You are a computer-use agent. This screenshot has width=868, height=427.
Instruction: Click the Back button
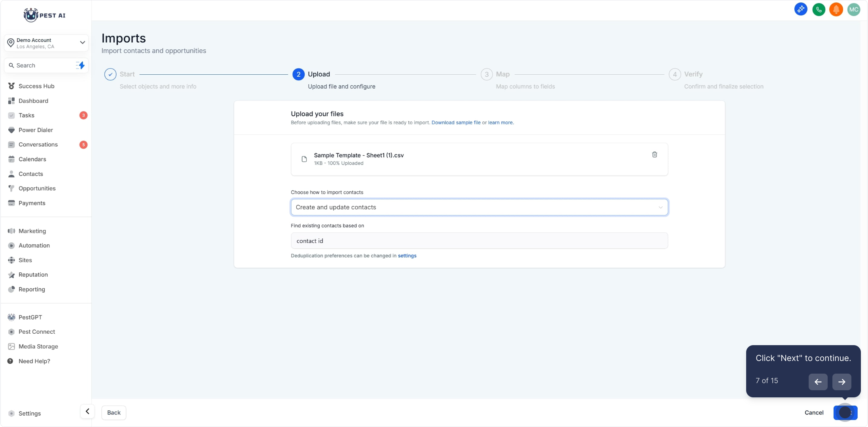pos(114,413)
